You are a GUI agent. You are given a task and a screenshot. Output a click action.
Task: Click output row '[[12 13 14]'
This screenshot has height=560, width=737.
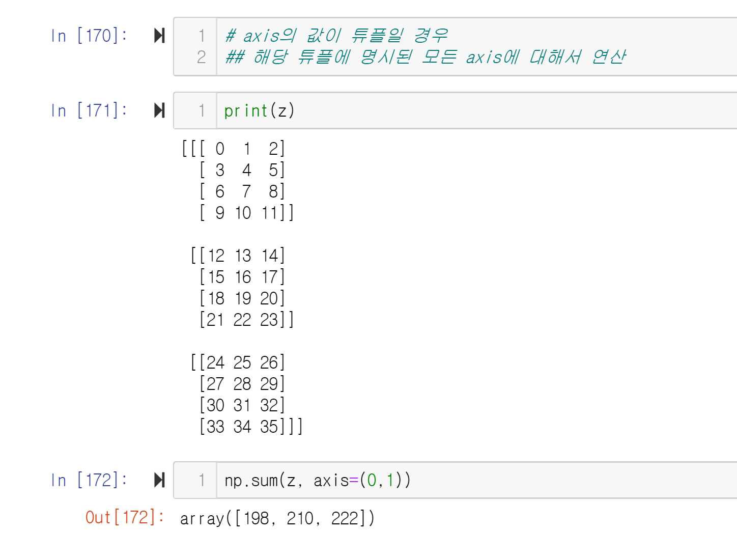click(238, 256)
